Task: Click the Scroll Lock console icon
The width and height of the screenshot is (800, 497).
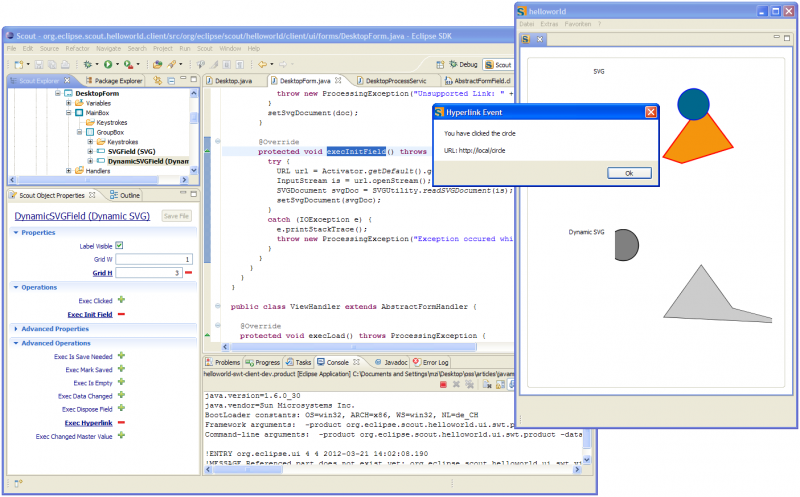Action: pos(501,385)
